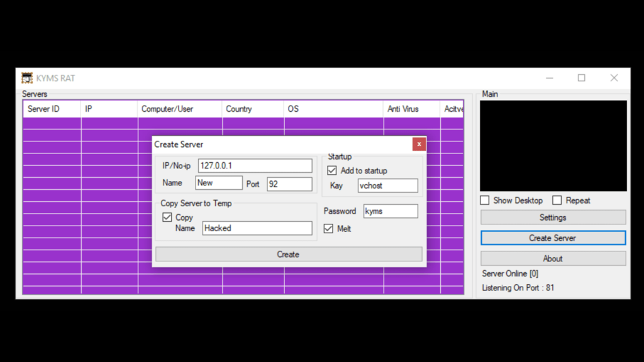Open the Settings button
This screenshot has width=644, height=362.
coord(553,217)
